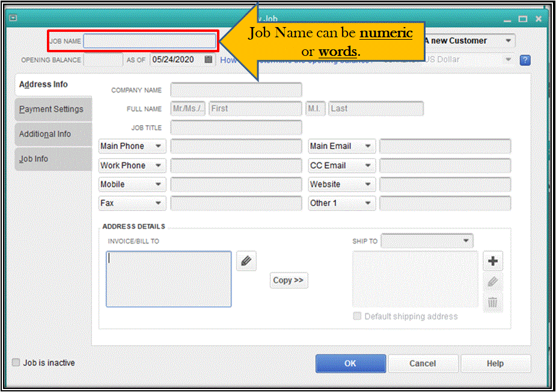
Task: Enable Default shipping address checkbox
Action: [357, 316]
